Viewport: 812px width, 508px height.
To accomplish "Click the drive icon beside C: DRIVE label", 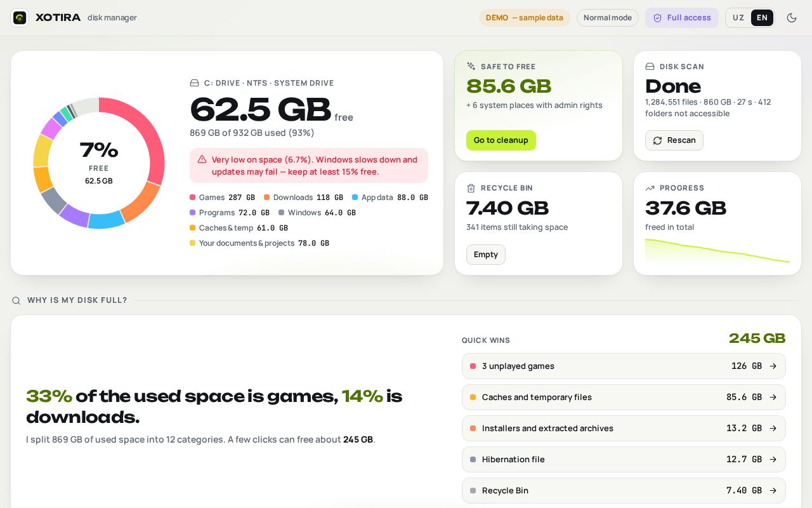I will (x=195, y=83).
